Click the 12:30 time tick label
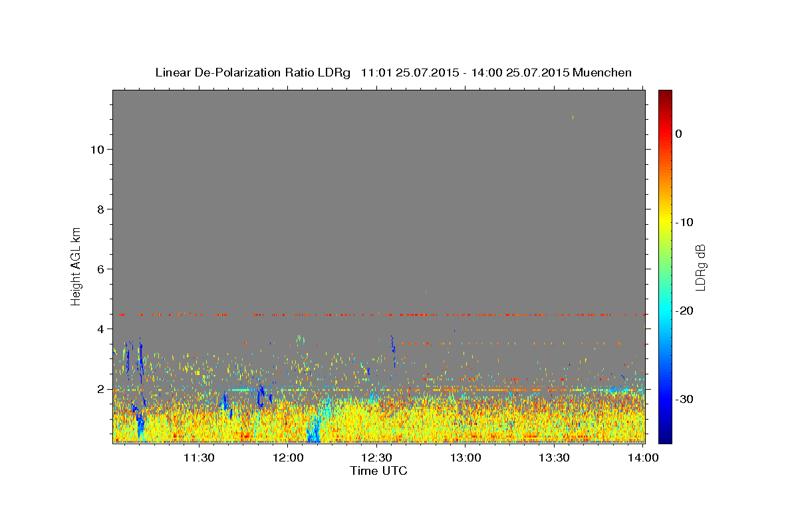Screen dimensions: 798x532 376,458
